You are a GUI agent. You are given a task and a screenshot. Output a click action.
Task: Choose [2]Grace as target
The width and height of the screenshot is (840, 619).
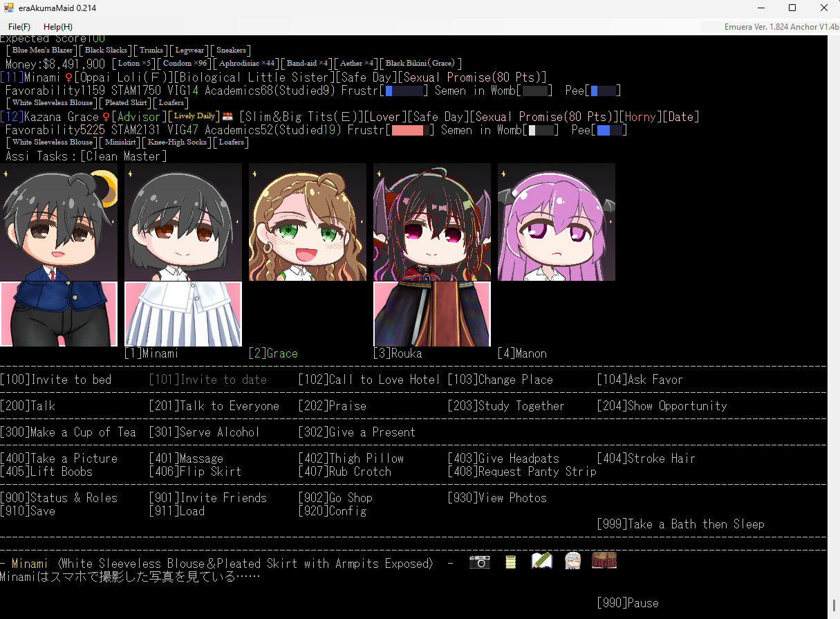[x=273, y=353]
